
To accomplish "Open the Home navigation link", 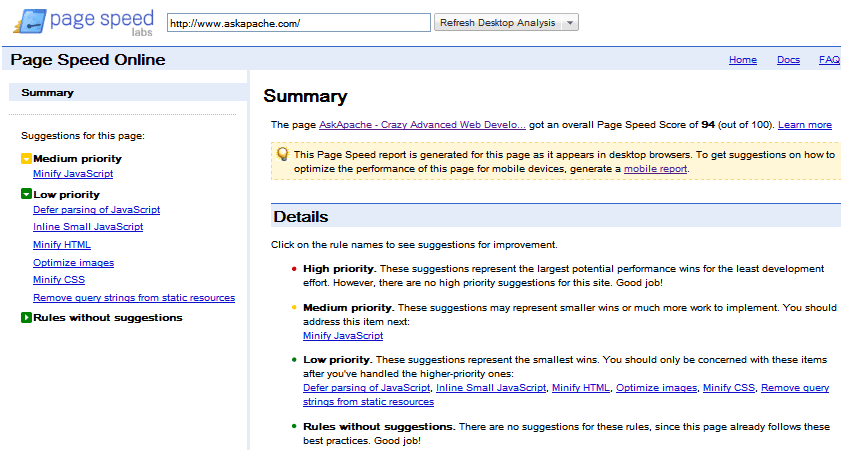I will [x=742, y=60].
